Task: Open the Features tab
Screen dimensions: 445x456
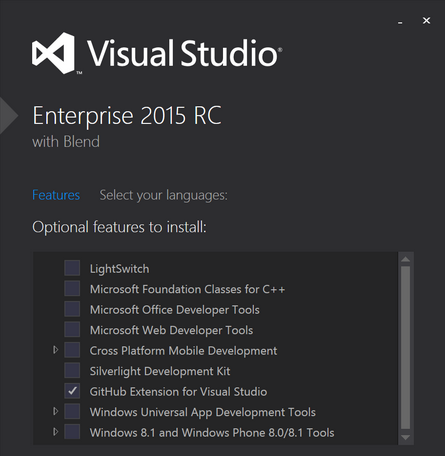Action: tap(56, 195)
